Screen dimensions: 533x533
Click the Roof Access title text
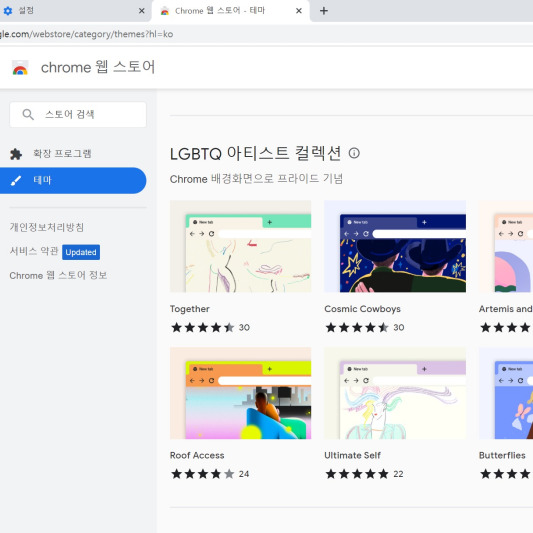point(197,455)
